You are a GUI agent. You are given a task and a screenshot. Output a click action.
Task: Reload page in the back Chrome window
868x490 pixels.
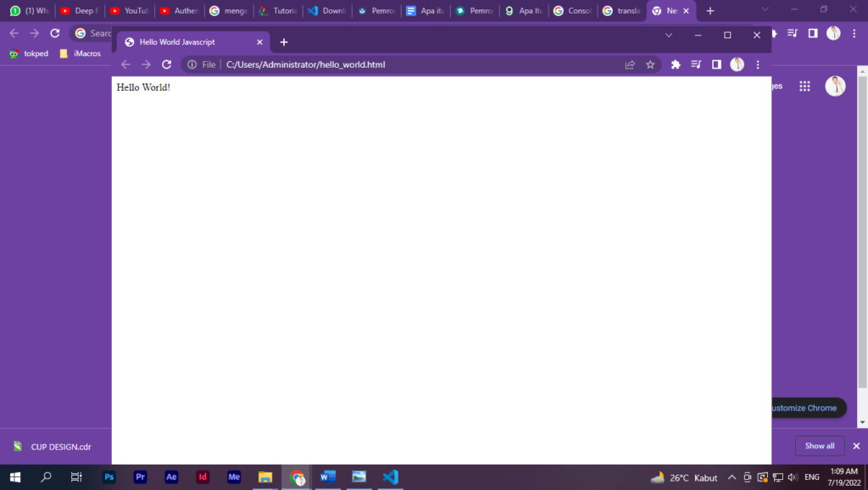click(55, 33)
